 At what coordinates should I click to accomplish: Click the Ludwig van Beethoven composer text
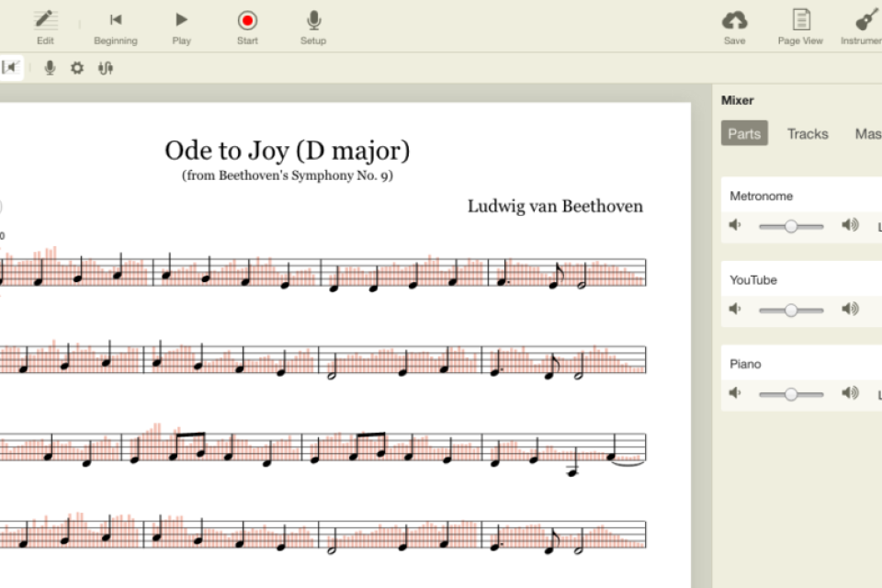click(x=555, y=206)
